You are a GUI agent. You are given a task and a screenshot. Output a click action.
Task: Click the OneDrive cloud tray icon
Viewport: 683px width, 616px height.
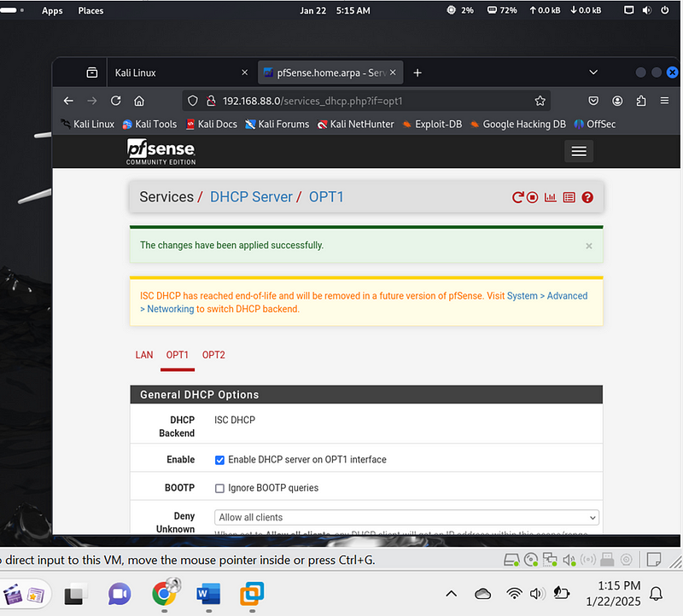(482, 593)
